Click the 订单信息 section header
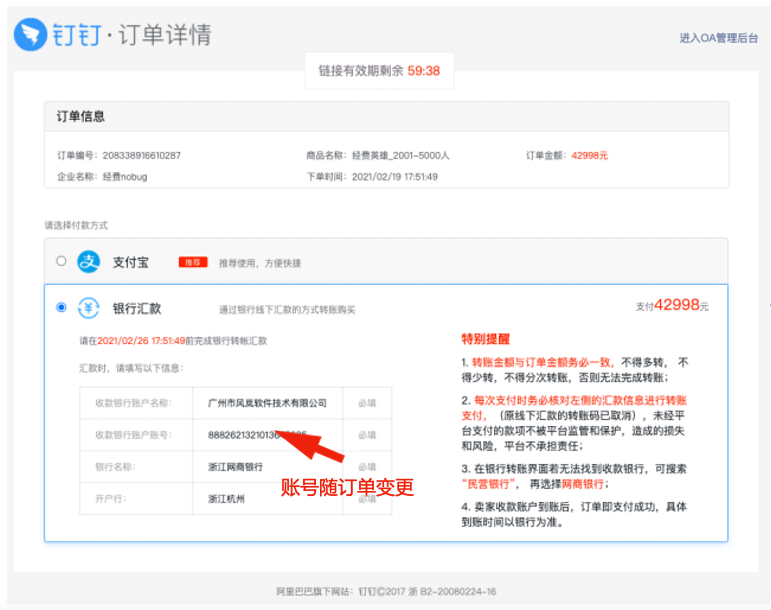The height and width of the screenshot is (610, 771). tap(81, 116)
